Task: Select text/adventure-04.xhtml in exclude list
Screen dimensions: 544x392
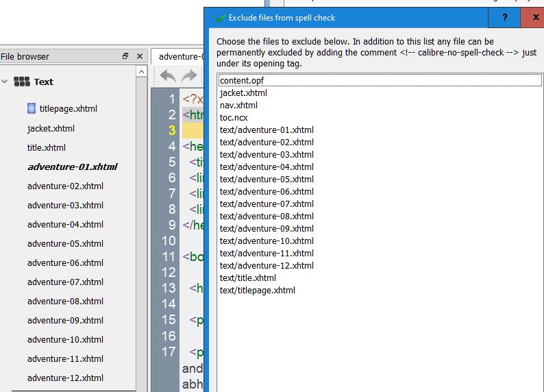Action: (380, 167)
